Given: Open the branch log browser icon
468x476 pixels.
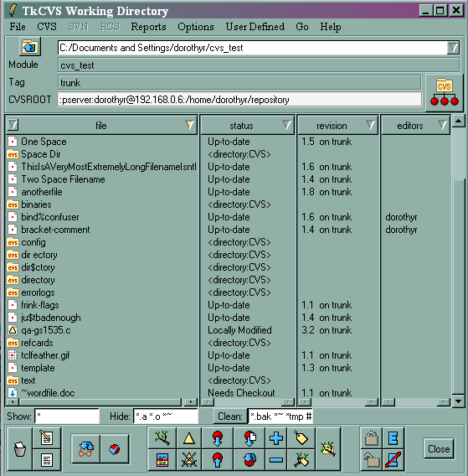Looking at the screenshot, I should [162, 438].
